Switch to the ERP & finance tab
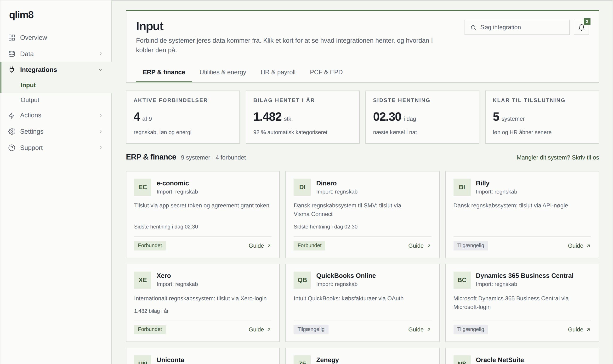Image resolution: width=613 pixels, height=364 pixels. [164, 72]
